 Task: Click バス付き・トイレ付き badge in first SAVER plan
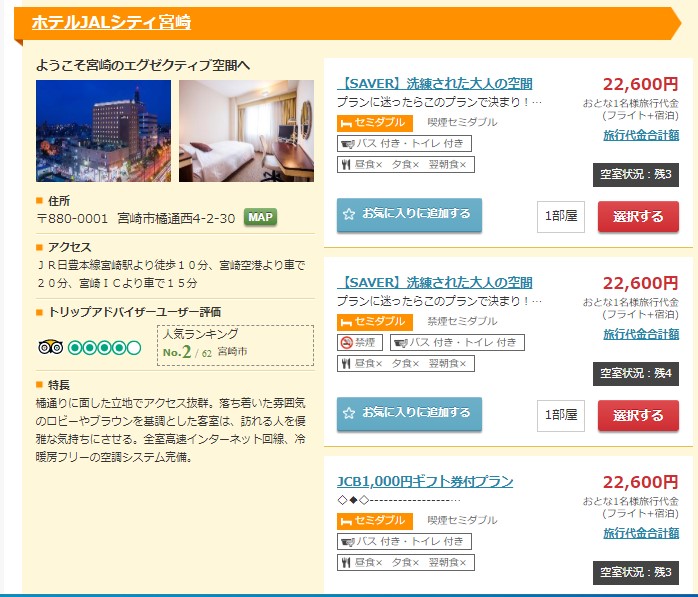click(x=404, y=143)
